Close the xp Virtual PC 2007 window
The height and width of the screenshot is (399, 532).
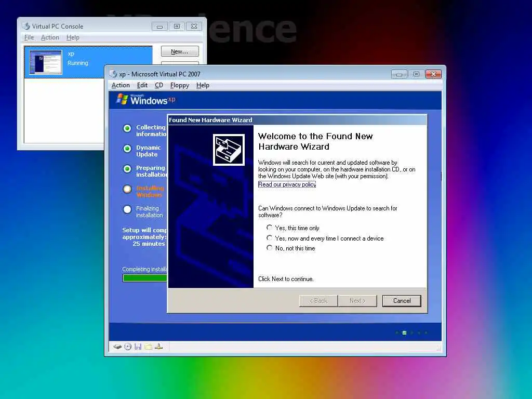click(x=433, y=74)
